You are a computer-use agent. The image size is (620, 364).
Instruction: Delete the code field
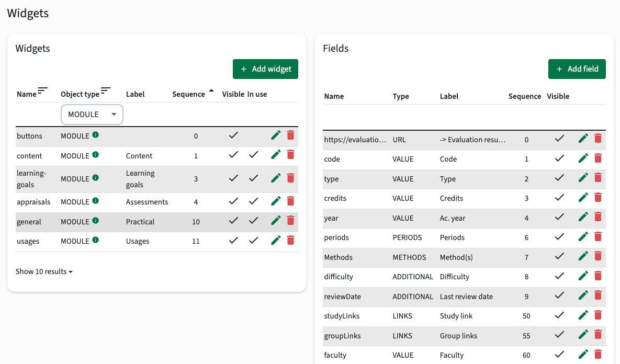[x=598, y=158]
